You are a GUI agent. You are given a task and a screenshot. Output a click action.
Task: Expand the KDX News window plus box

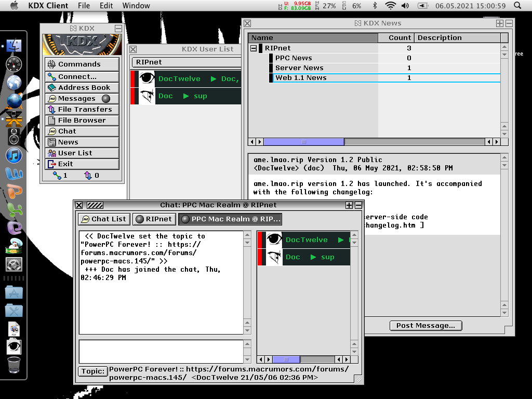pos(500,23)
